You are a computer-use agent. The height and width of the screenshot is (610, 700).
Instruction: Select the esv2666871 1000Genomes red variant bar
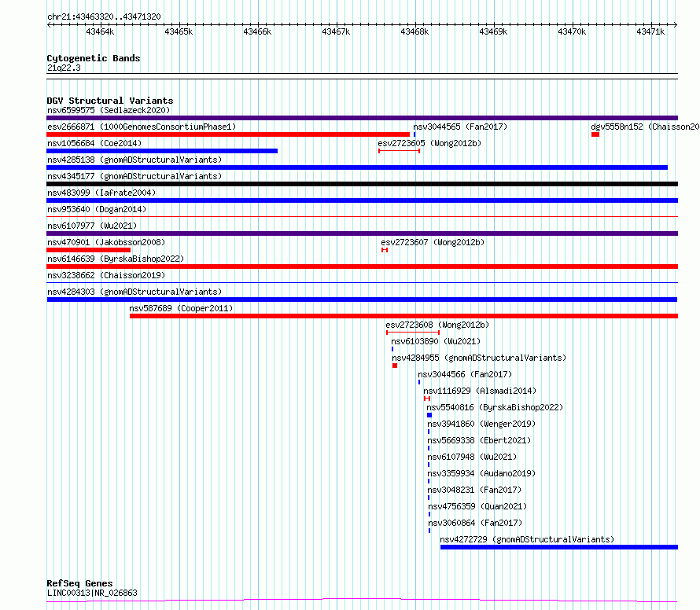[228, 134]
